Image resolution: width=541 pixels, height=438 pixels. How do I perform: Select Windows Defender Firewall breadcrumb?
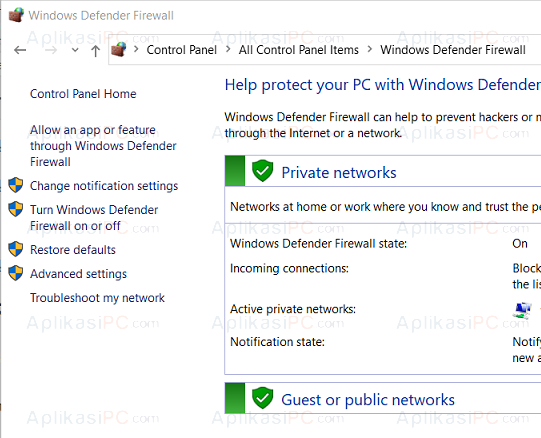tap(453, 50)
